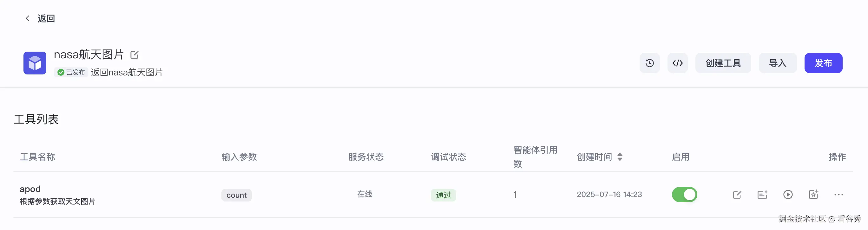The width and height of the screenshot is (868, 230).
Task: Click the add-to-agent star icon for apod
Action: pyautogui.click(x=813, y=194)
